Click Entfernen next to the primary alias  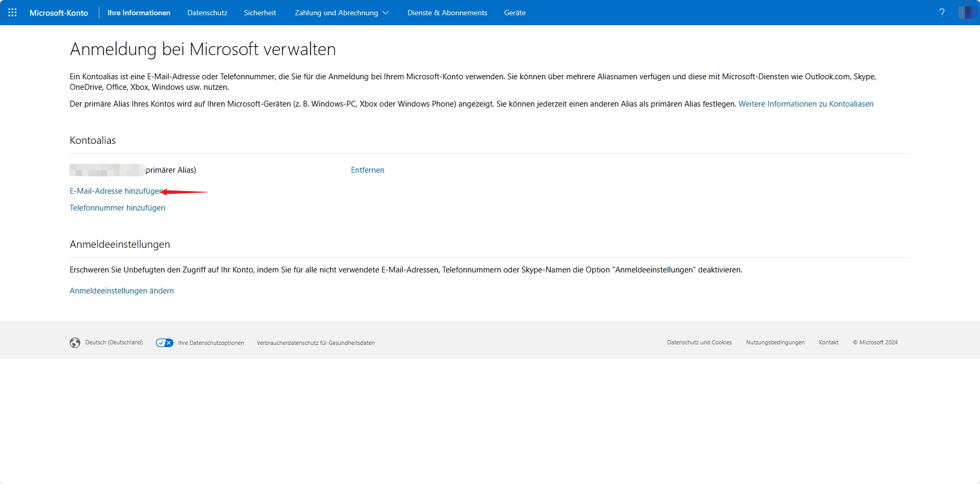tap(367, 170)
